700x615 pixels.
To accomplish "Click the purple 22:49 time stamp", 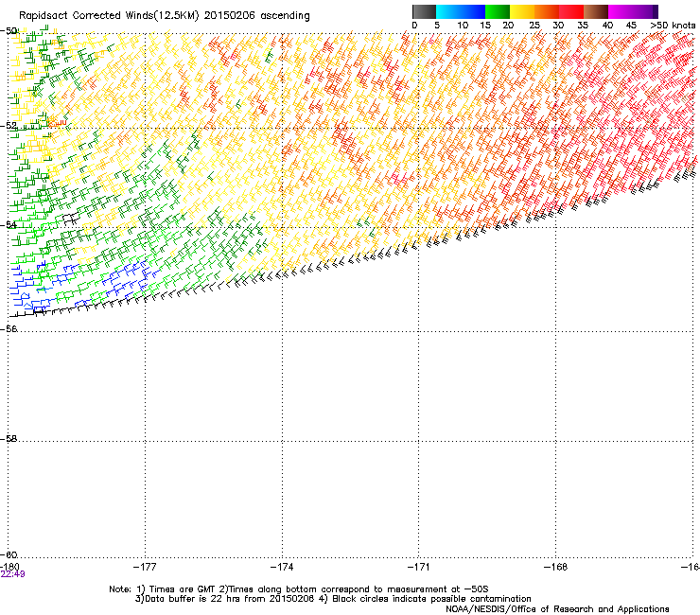I will tap(12, 574).
